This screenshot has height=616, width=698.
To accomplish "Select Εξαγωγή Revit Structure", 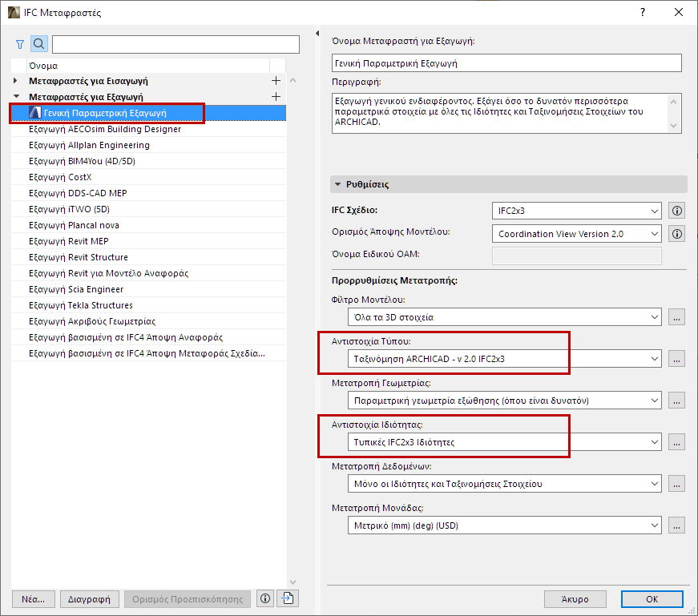I will pyautogui.click(x=149, y=257).
